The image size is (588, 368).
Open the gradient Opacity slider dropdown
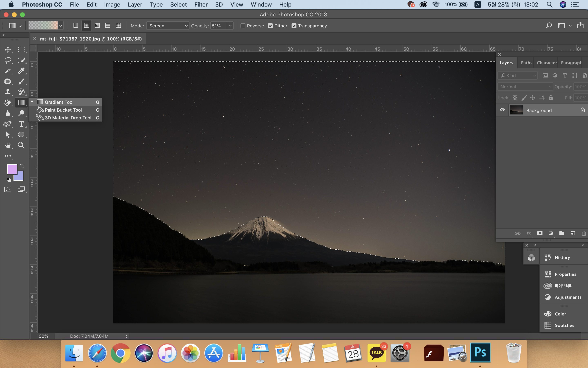(x=230, y=26)
